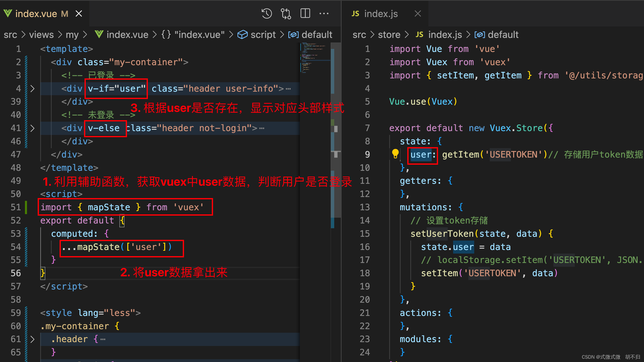Click the split editor right icon
The width and height of the screenshot is (644, 362).
(x=305, y=13)
